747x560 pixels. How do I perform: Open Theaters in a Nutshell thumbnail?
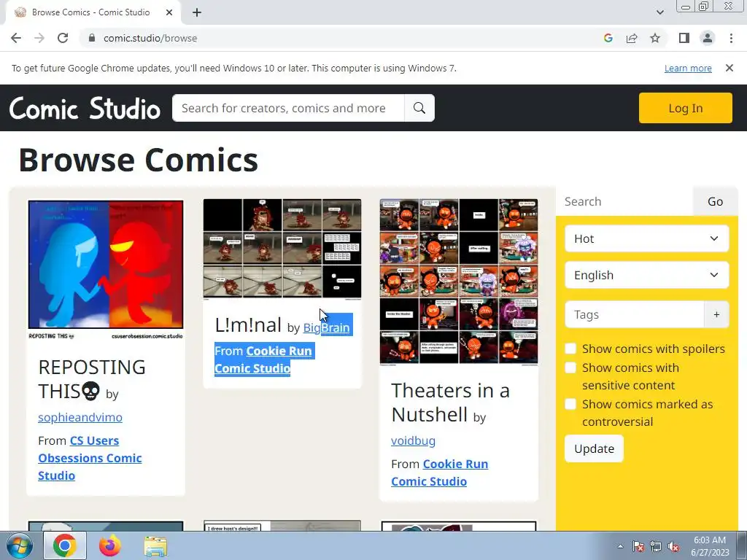coord(459,282)
